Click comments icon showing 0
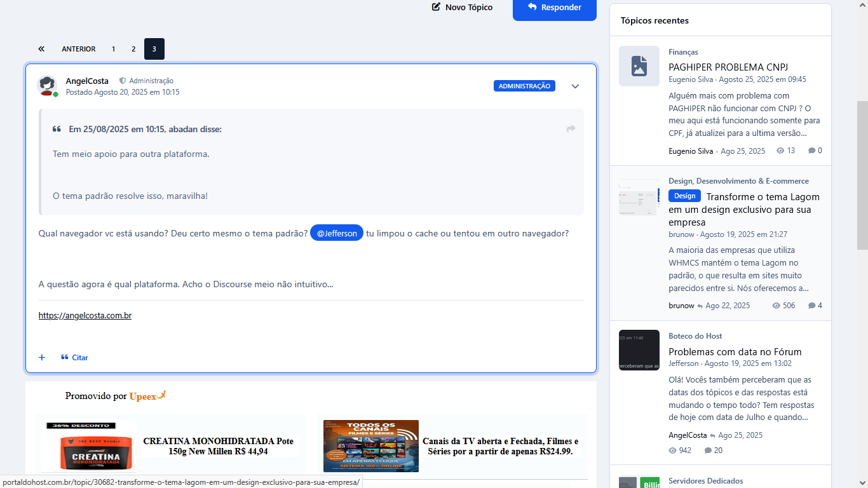 (x=811, y=151)
